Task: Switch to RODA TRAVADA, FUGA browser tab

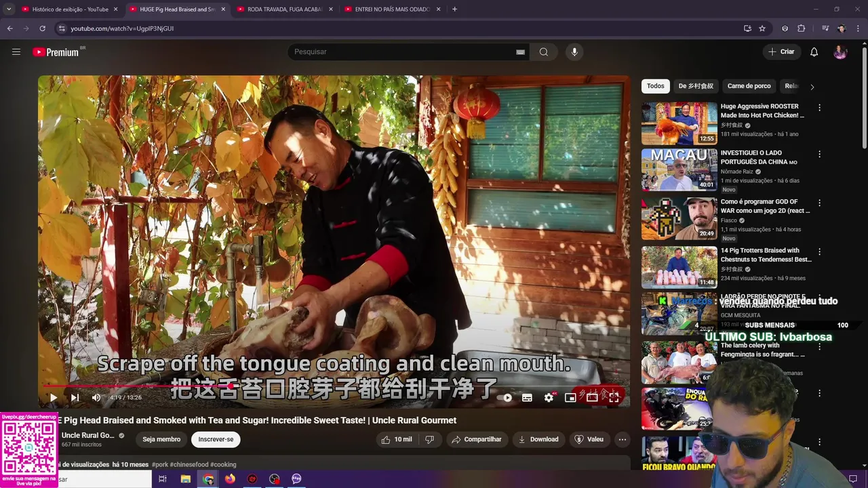Action: point(283,9)
